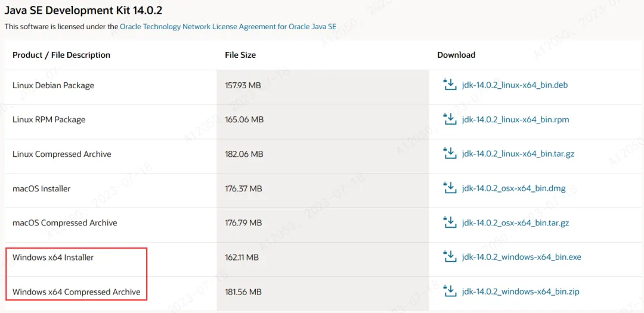
Task: Select the jdk-14.0.2_osx-x64_bin.dmg text link
Action: pos(514,189)
